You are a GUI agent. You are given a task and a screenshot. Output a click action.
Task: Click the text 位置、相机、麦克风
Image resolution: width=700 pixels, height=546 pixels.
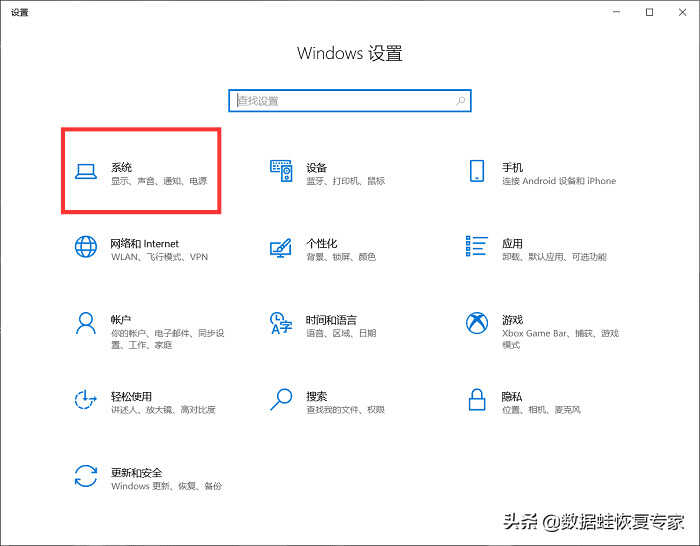[541, 410]
